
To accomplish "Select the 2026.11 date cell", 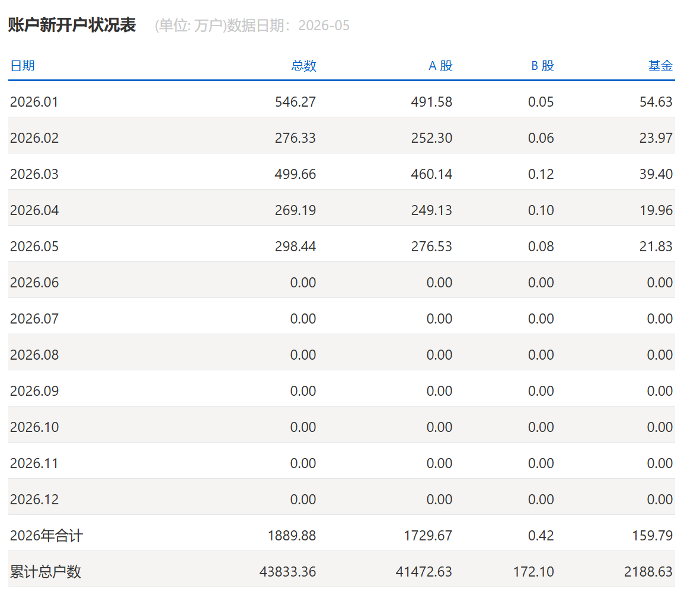I will point(34,463).
